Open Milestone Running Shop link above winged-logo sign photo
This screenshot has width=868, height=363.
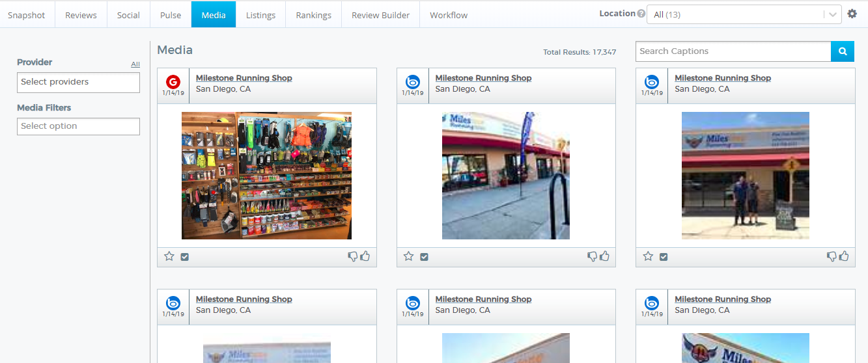[723, 299]
